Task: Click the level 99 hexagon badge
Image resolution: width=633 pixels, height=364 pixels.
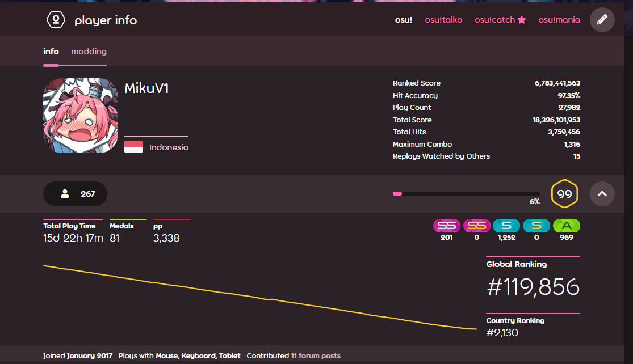Action: tap(564, 194)
